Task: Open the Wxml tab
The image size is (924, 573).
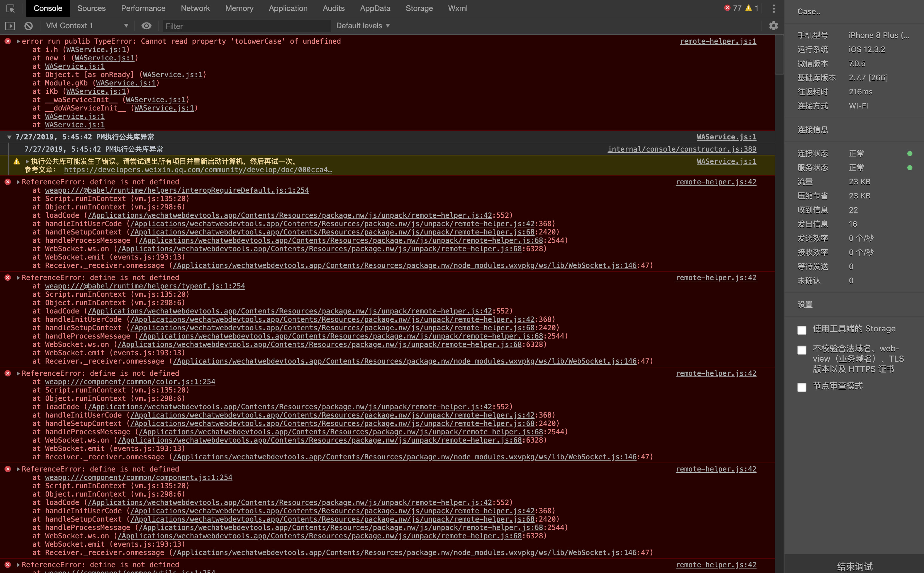Action: (458, 8)
